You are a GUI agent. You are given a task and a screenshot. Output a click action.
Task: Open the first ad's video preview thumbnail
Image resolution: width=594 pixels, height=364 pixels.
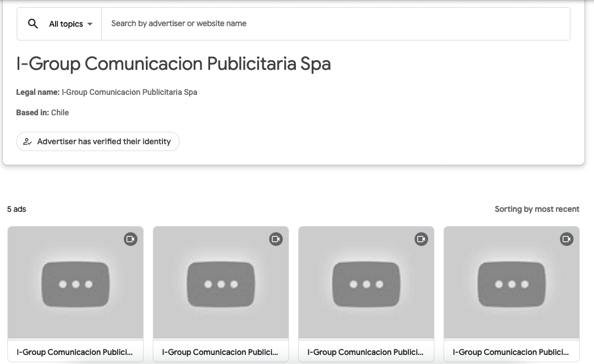pos(76,283)
